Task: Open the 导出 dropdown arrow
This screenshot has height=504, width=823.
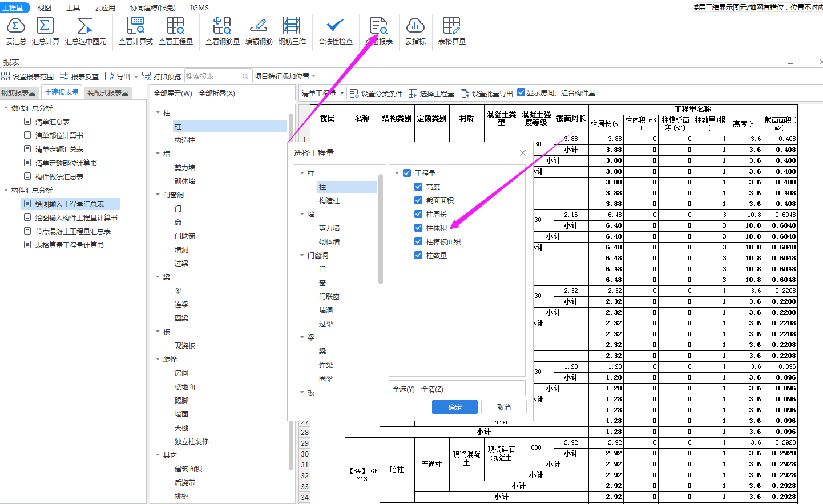Action: 136,76
